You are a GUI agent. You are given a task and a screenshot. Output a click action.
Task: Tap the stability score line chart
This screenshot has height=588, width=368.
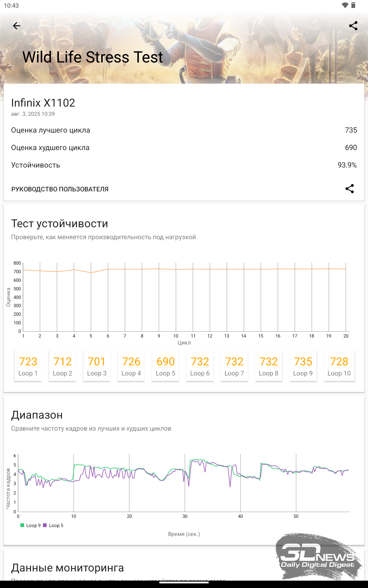pyautogui.click(x=185, y=297)
